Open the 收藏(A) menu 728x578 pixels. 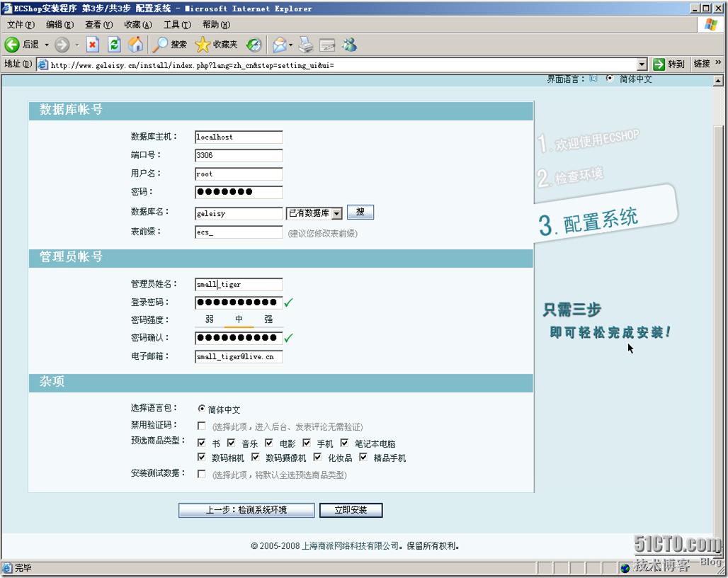click(138, 25)
